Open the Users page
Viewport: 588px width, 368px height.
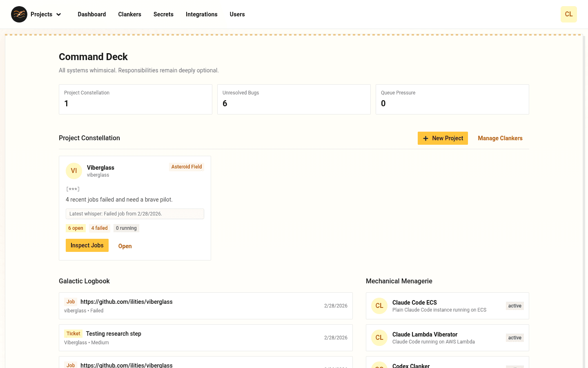[237, 14]
